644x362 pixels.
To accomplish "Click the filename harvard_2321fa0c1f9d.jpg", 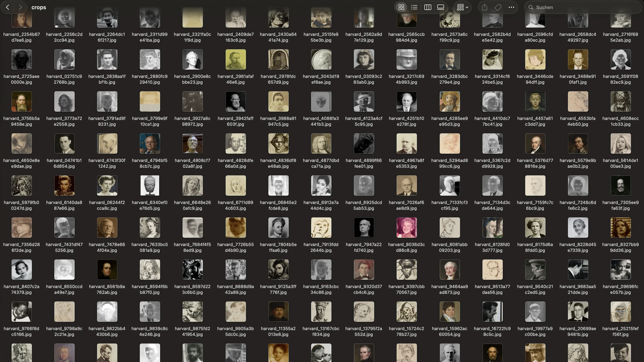I will 193,37.
